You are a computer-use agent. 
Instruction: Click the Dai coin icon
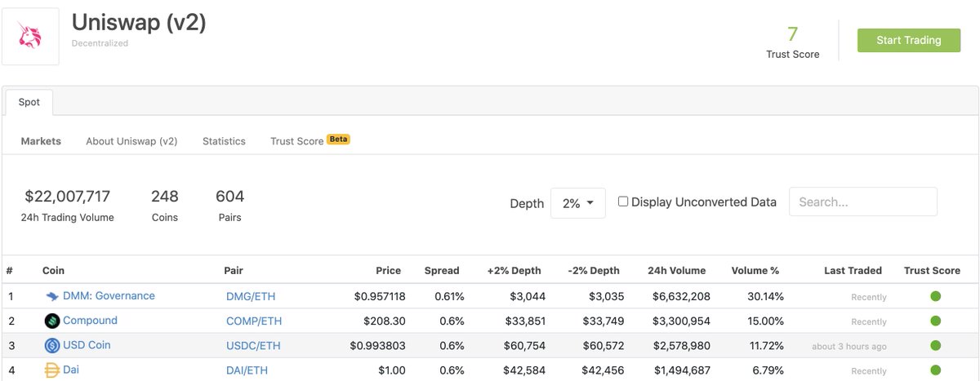tap(52, 370)
